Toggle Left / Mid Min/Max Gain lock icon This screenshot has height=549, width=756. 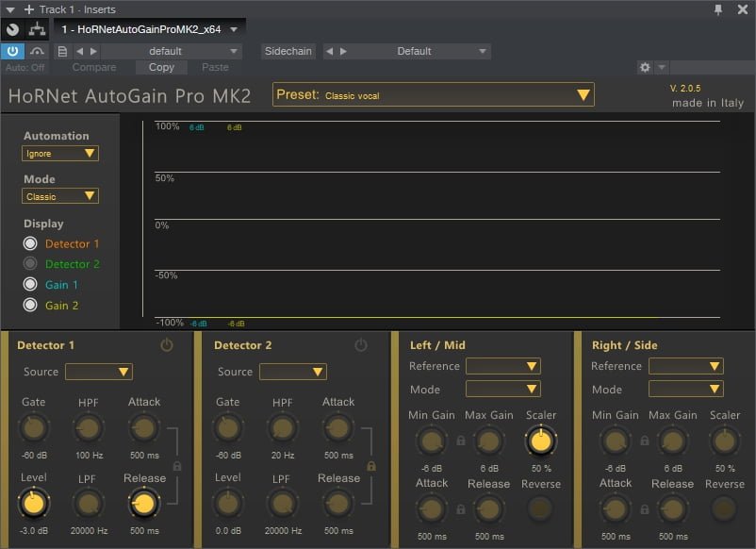click(x=461, y=441)
